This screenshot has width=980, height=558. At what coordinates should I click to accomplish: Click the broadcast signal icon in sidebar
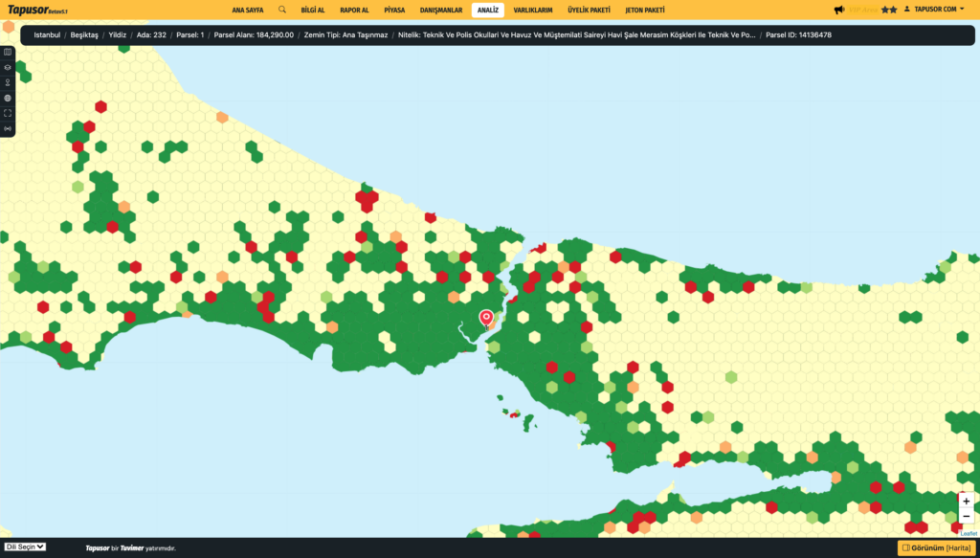(x=8, y=128)
